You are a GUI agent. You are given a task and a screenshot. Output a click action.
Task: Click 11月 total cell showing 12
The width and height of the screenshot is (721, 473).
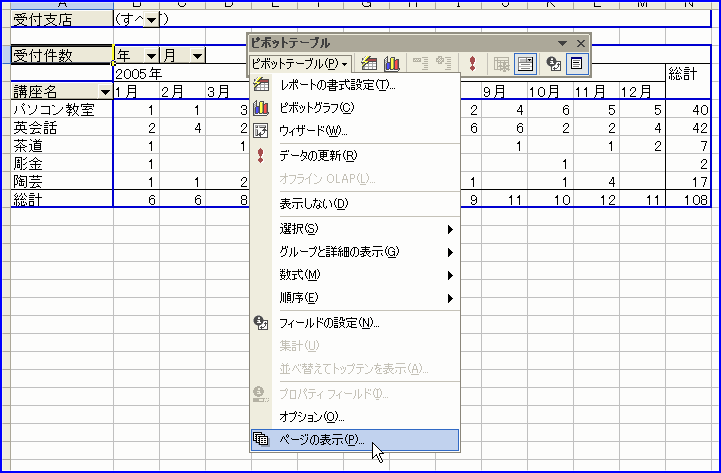[596, 199]
